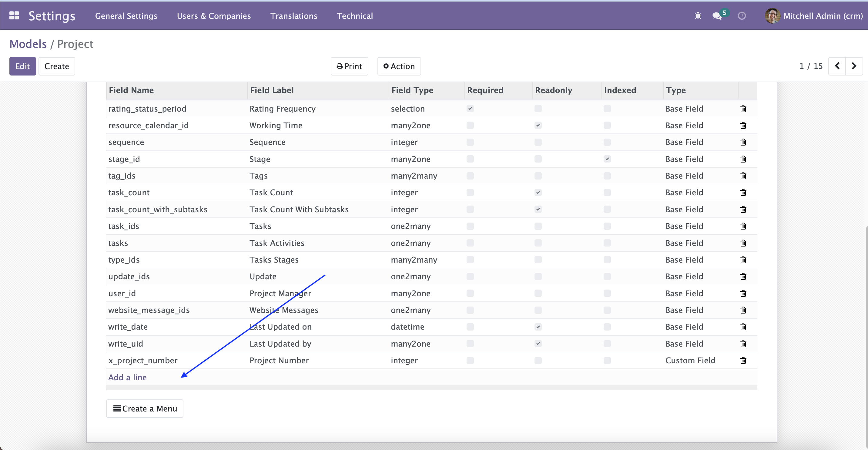The image size is (868, 450).
Task: Click the Print icon button
Action: 349,66
